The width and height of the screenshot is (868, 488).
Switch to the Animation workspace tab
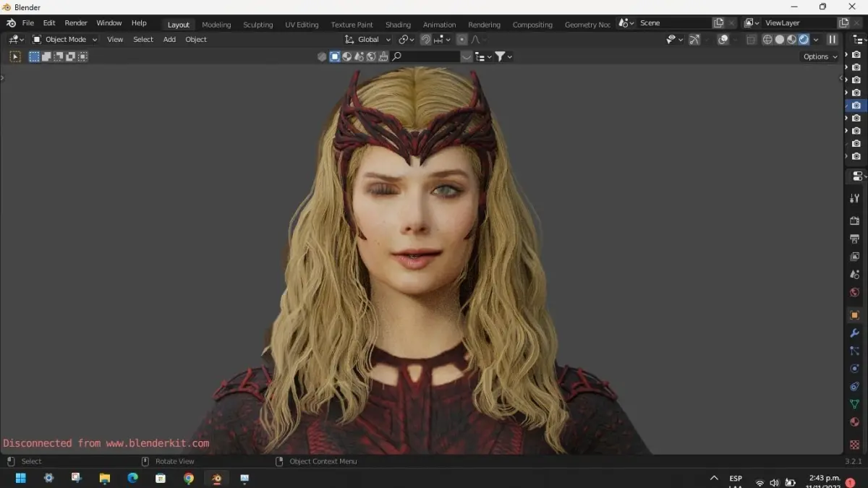click(x=440, y=25)
